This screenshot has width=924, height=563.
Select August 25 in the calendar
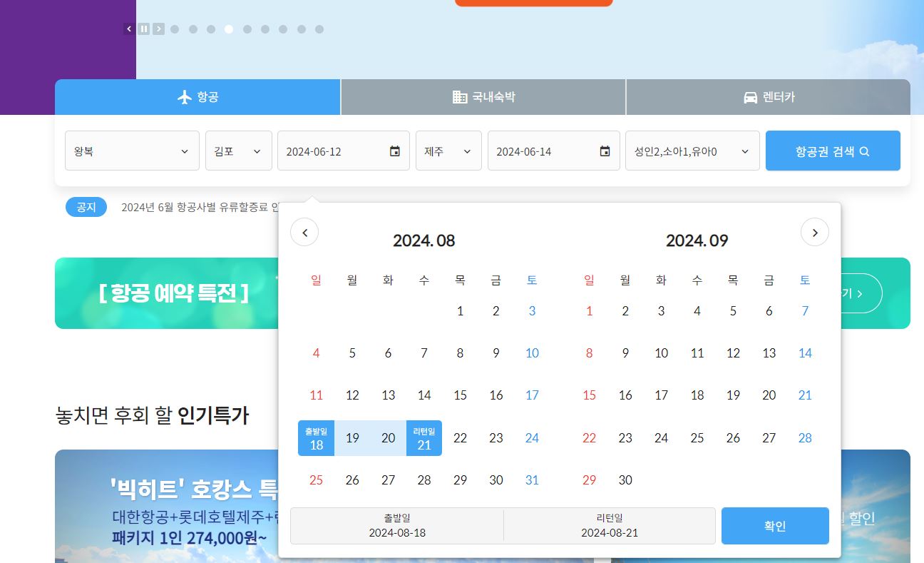tap(316, 480)
